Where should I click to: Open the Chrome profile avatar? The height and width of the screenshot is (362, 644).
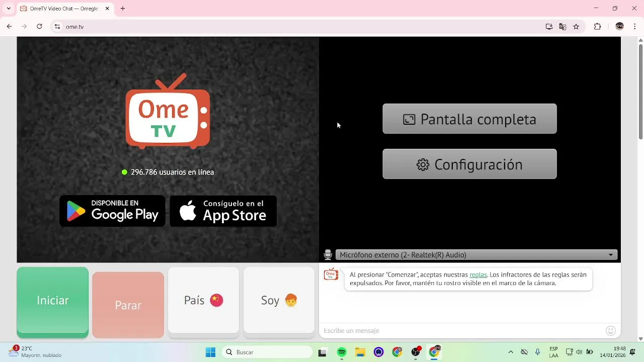tap(620, 27)
